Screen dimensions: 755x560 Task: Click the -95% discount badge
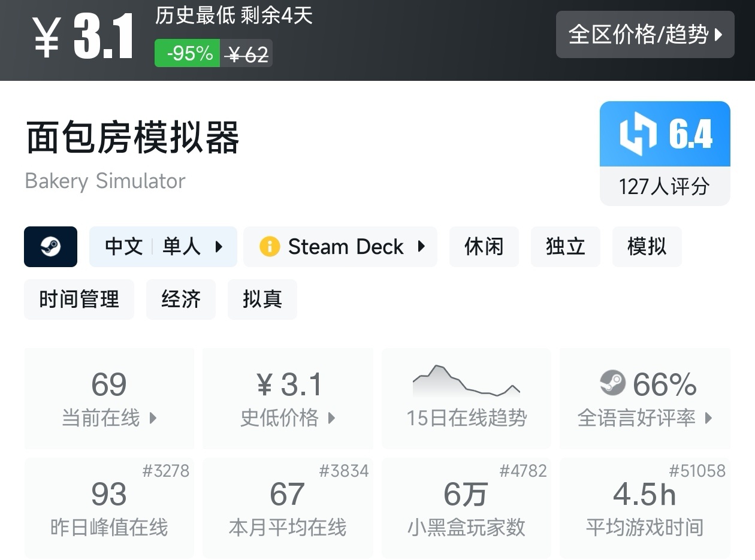pyautogui.click(x=188, y=53)
